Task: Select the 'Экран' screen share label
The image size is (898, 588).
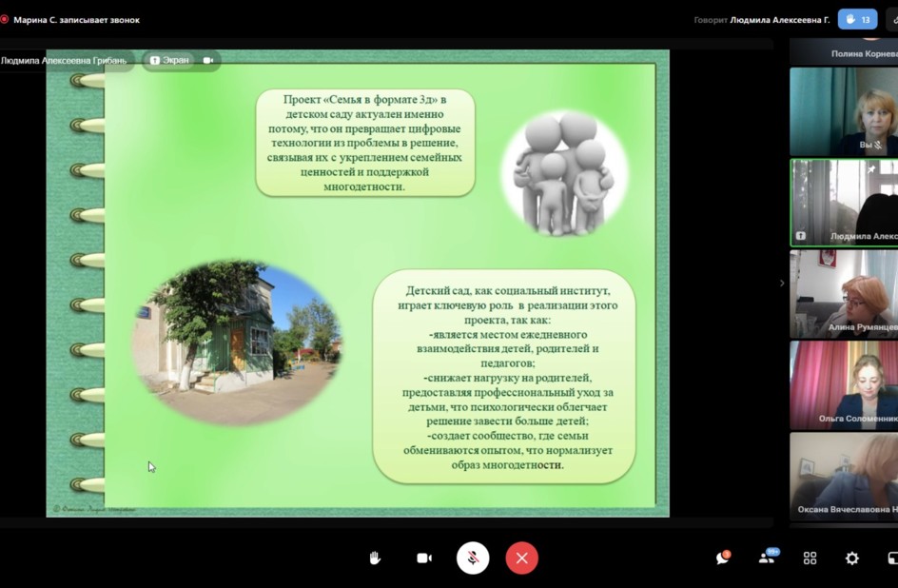Action: (x=169, y=60)
